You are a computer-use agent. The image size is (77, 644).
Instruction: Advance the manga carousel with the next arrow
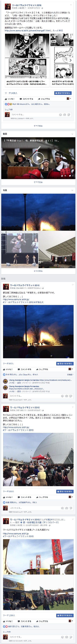[x=71, y=60]
